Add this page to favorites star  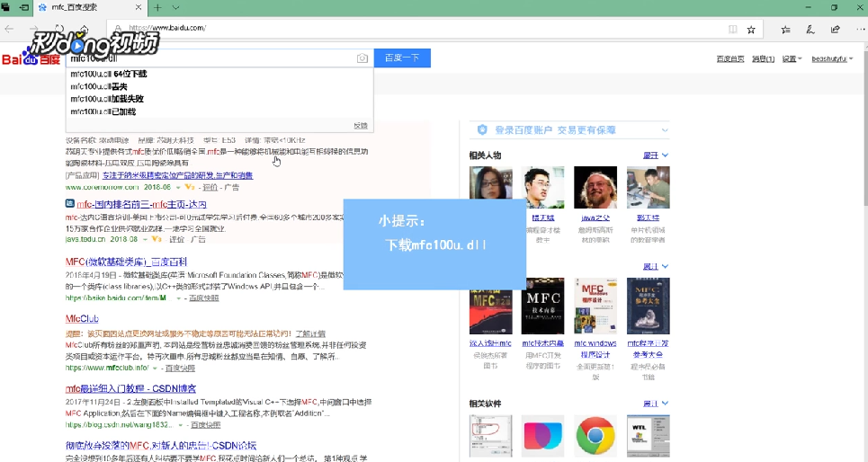[751, 30]
